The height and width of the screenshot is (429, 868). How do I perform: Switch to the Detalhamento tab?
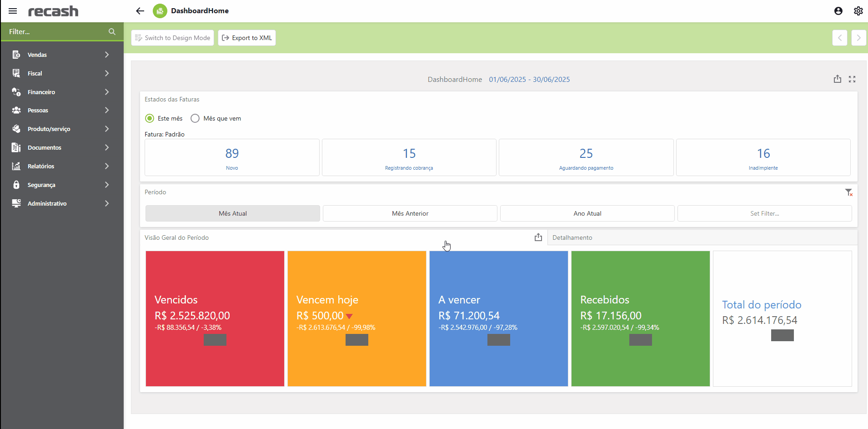pyautogui.click(x=572, y=237)
